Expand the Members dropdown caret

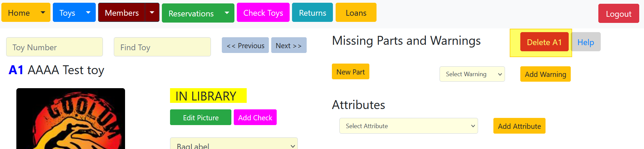point(152,13)
